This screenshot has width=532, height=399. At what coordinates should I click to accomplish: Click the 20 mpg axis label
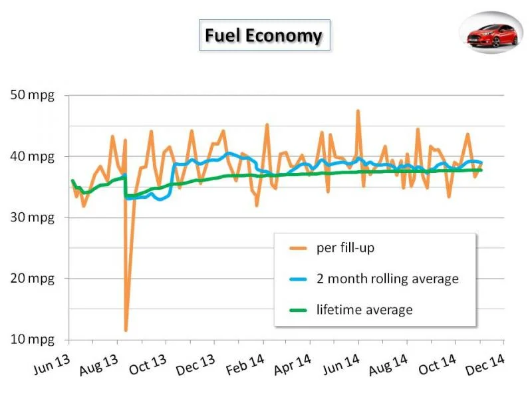click(32, 279)
